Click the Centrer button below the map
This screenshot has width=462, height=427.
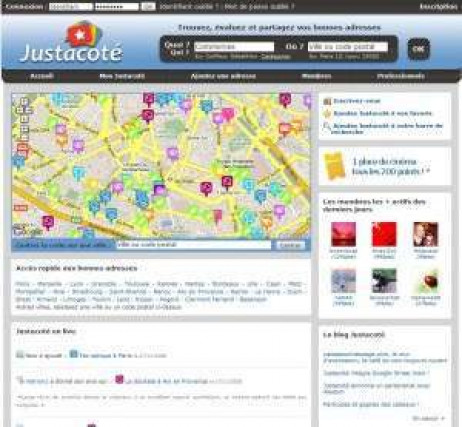290,245
